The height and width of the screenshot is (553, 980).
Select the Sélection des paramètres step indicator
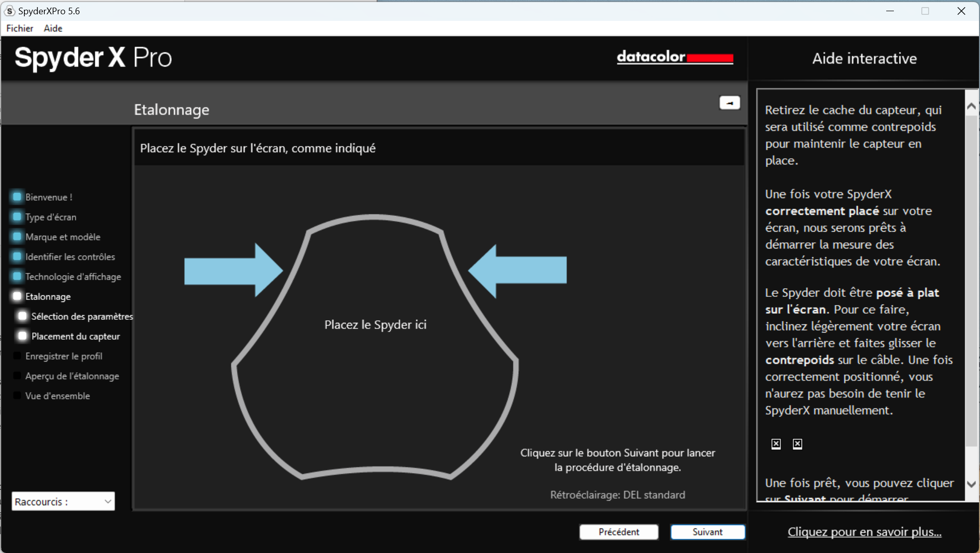pyautogui.click(x=22, y=316)
